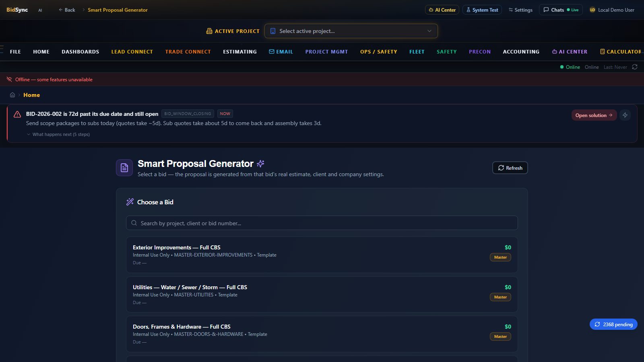Open Settings
This screenshot has width=644, height=362.
pyautogui.click(x=520, y=10)
